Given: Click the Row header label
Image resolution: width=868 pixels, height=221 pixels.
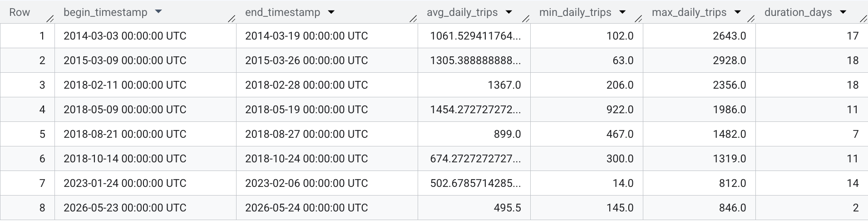Looking at the screenshot, I should point(20,12).
